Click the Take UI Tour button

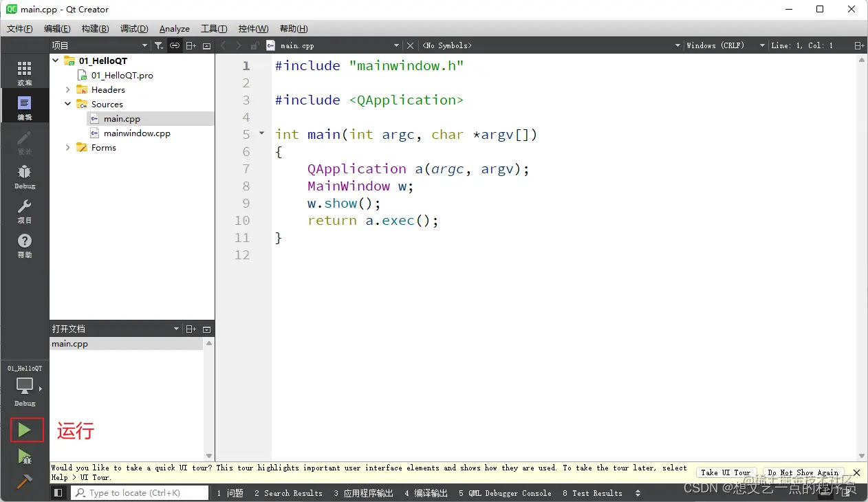click(726, 472)
